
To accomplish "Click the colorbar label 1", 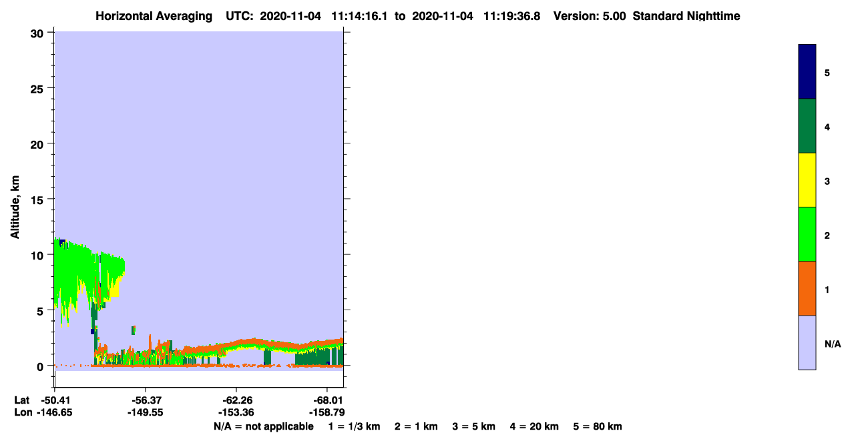I will tap(827, 290).
